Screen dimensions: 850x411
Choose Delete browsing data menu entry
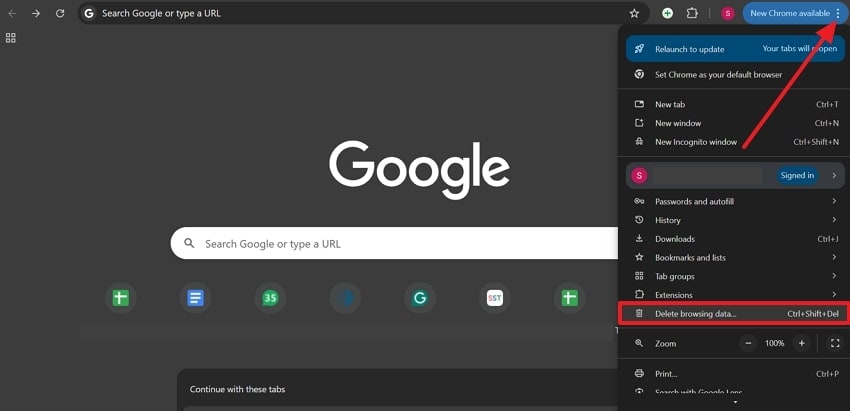[735, 314]
